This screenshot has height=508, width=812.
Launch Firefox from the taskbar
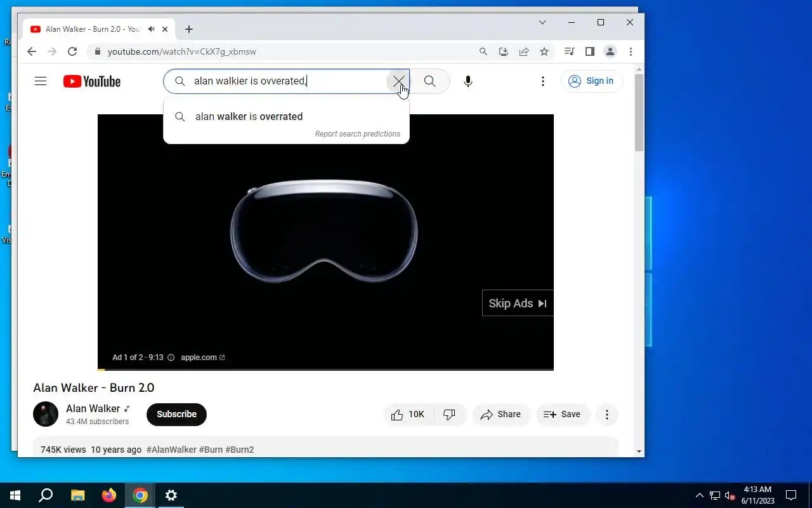(x=109, y=495)
